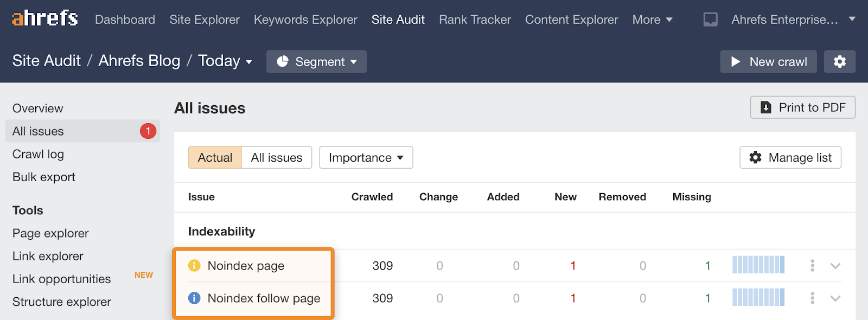Expand the Noindex page row chevron
Viewport: 868px width, 320px height.
[835, 266]
